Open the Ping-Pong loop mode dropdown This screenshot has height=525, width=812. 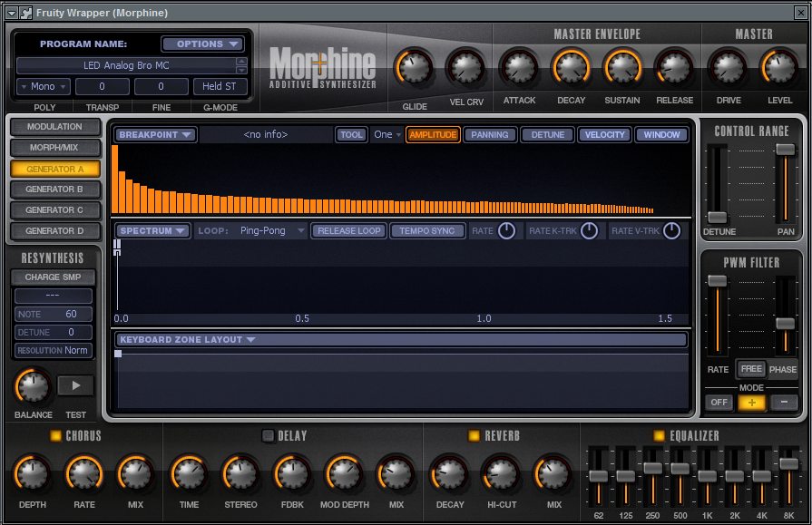272,231
